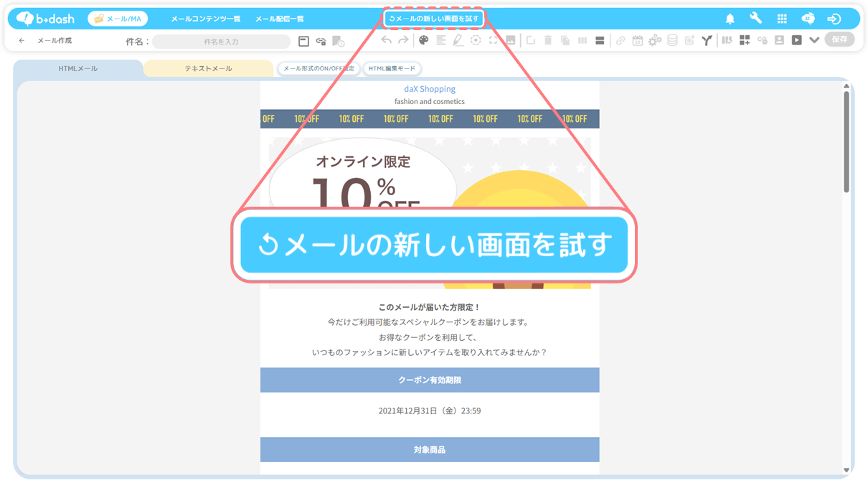Open メールコンテンツ一覧 menu

pyautogui.click(x=205, y=19)
